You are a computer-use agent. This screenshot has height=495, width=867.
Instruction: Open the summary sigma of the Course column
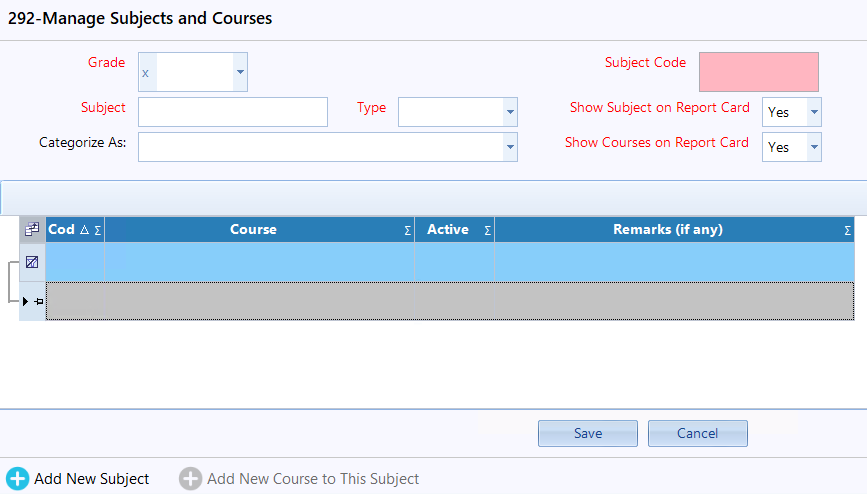(408, 231)
